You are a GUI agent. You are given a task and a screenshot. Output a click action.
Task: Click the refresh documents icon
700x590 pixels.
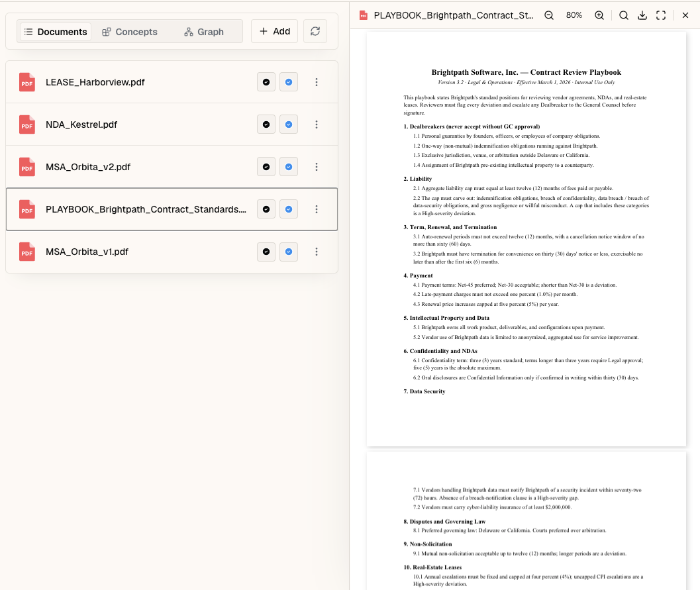click(x=315, y=31)
